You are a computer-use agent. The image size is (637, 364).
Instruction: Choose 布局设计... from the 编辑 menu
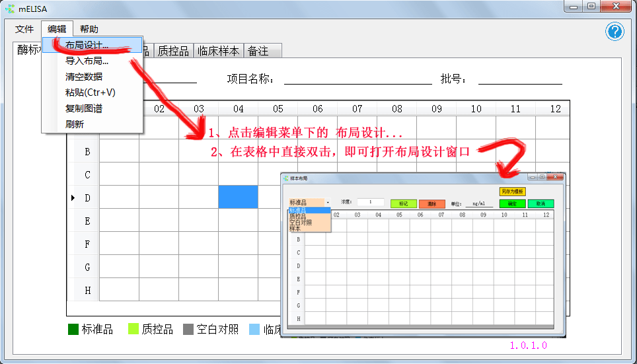click(x=93, y=45)
